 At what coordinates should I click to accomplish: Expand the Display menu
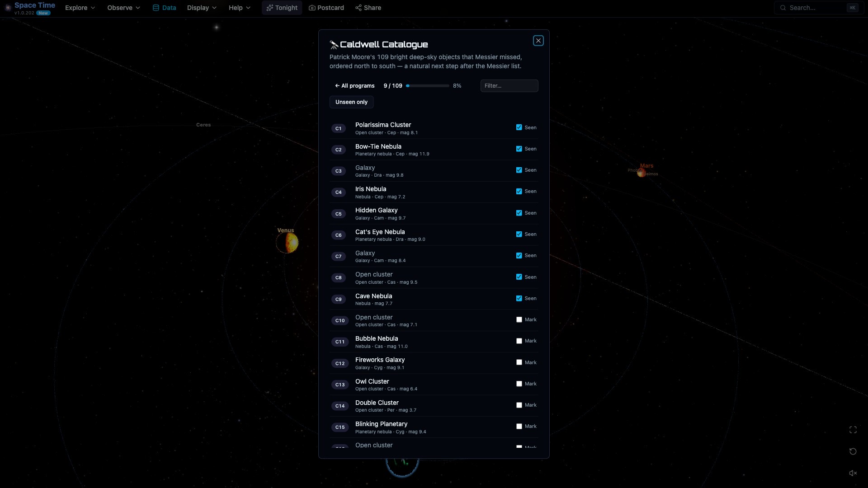202,8
